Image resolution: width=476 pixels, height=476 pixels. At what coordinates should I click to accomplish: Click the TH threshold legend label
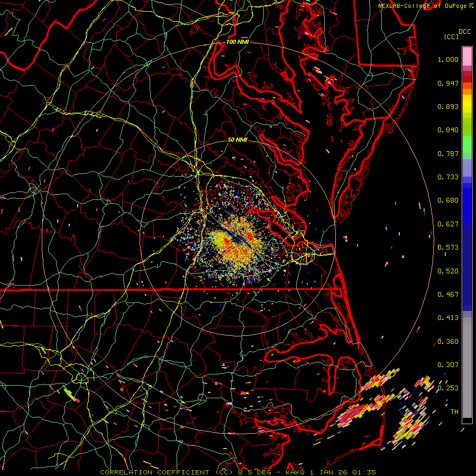point(454,412)
